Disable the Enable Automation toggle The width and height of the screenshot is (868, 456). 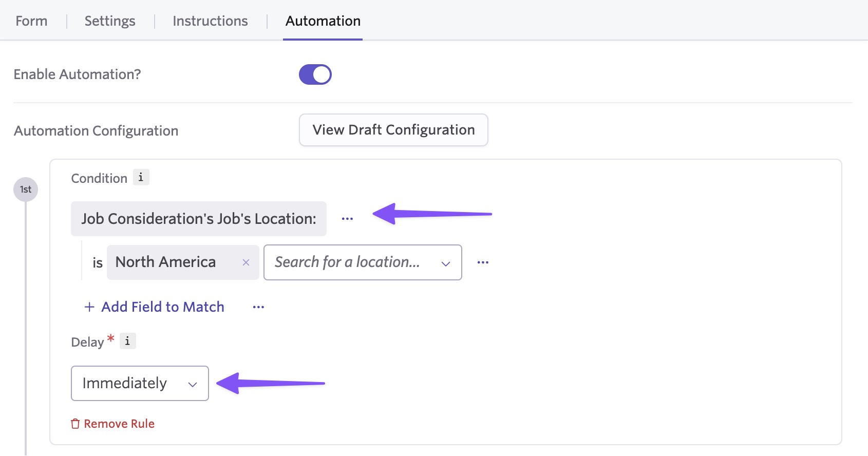[315, 74]
